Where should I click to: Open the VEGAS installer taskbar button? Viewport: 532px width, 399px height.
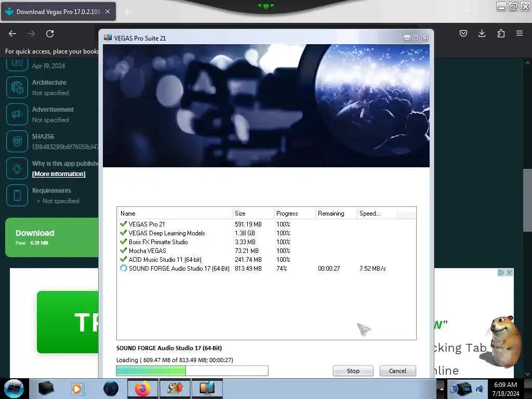pos(207,389)
